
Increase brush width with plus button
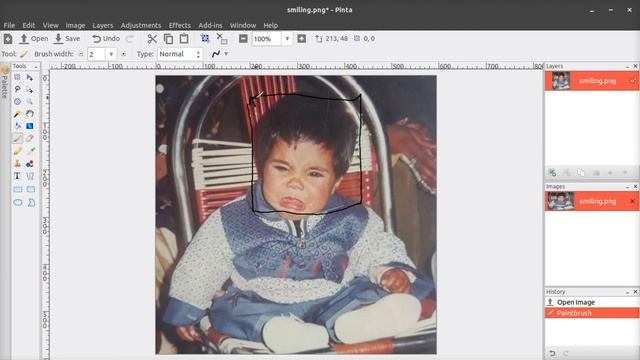[123, 54]
